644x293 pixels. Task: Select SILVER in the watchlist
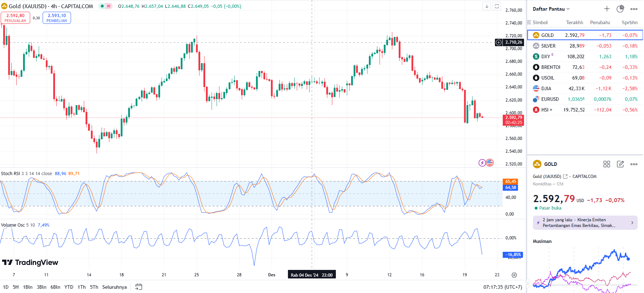point(548,46)
